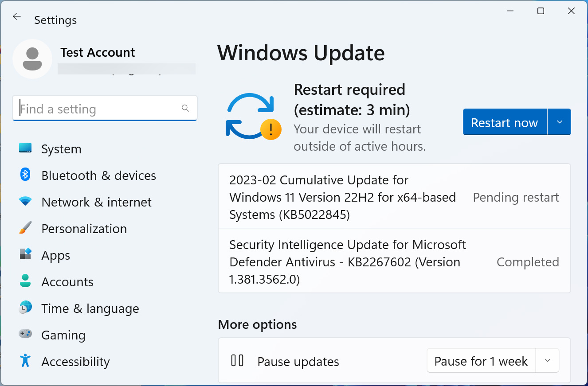Click the Pending restart status

click(x=516, y=197)
